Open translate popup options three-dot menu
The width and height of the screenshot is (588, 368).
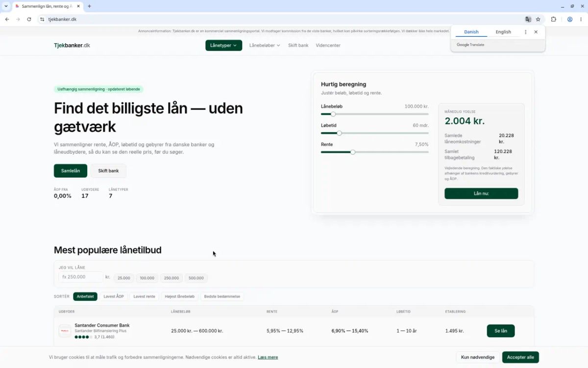click(526, 32)
